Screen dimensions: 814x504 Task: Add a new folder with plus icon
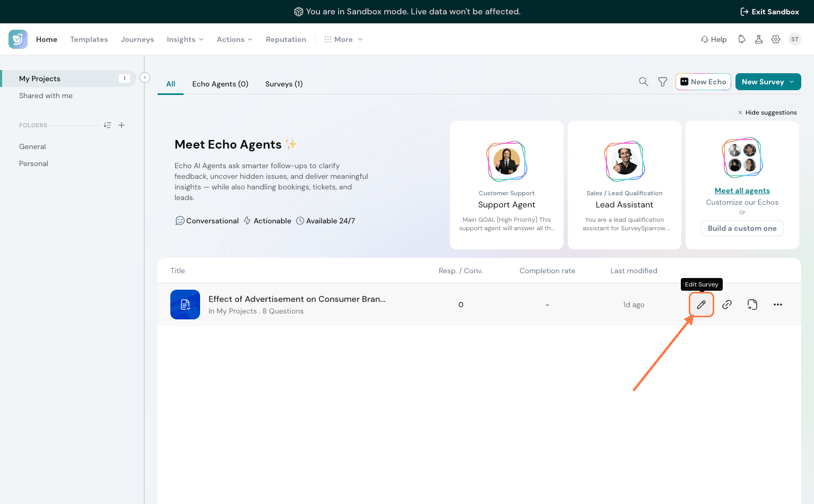tap(122, 125)
